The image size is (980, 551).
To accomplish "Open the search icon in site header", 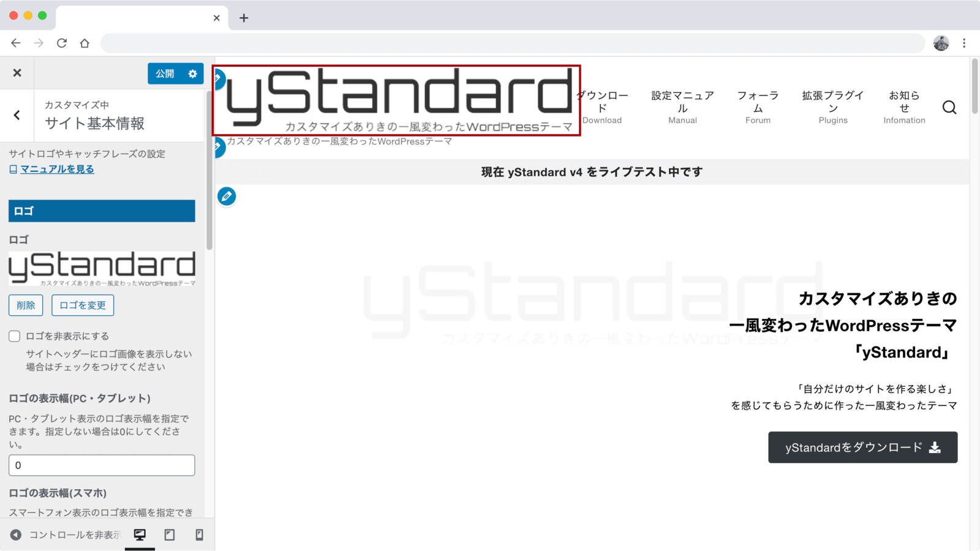I will pyautogui.click(x=949, y=107).
